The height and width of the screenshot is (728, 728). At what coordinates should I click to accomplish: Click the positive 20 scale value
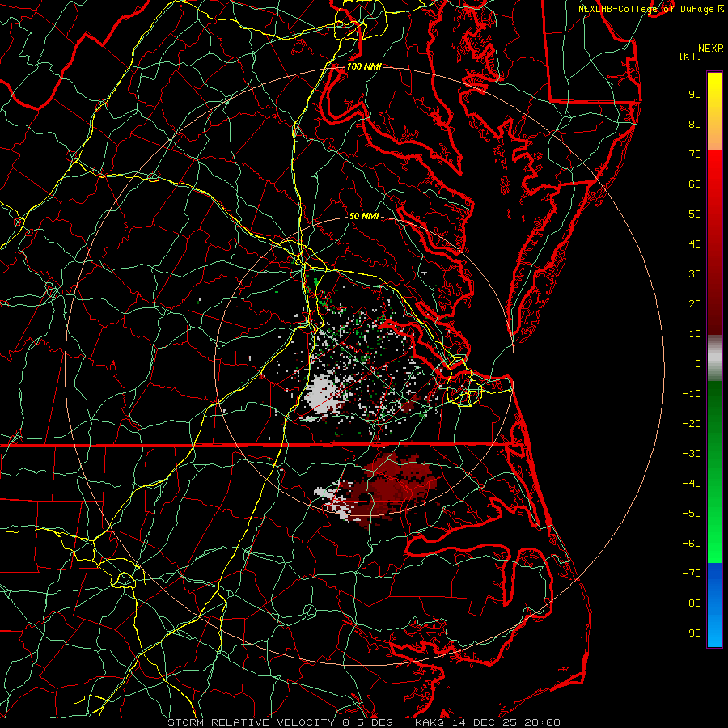pyautogui.click(x=695, y=304)
